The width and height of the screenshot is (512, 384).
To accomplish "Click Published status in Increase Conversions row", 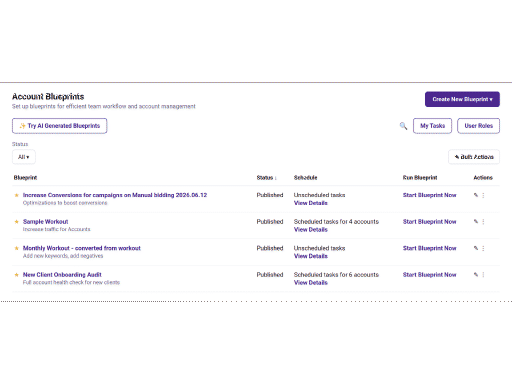I will 270,195.
